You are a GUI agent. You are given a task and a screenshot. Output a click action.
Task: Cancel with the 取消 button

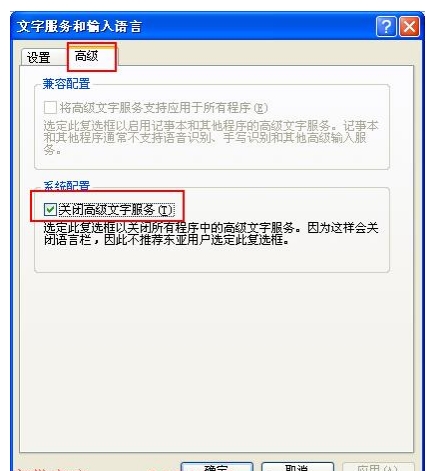[x=297, y=467]
